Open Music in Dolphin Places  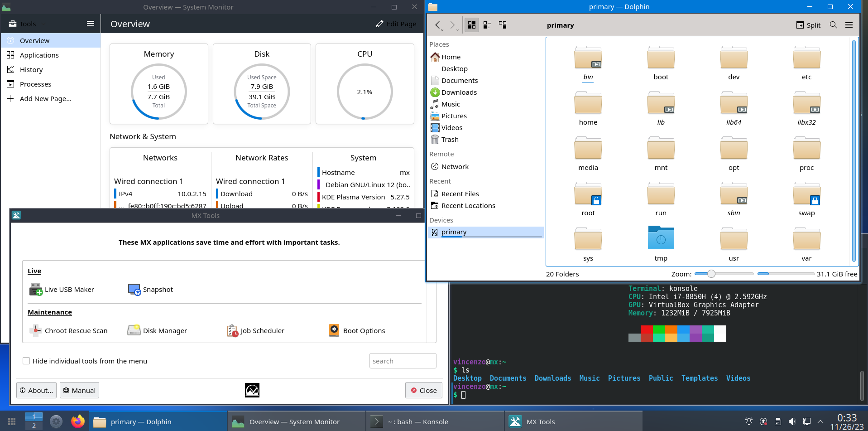(x=486, y=104)
